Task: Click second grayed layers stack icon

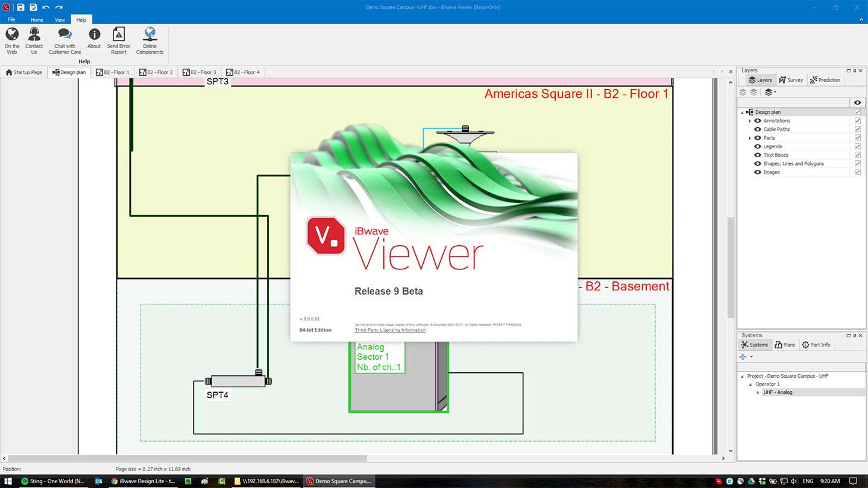Action: click(x=753, y=92)
